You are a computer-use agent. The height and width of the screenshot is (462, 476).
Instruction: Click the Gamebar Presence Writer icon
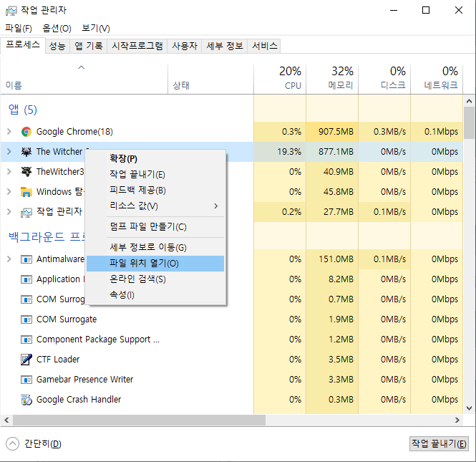(26, 380)
